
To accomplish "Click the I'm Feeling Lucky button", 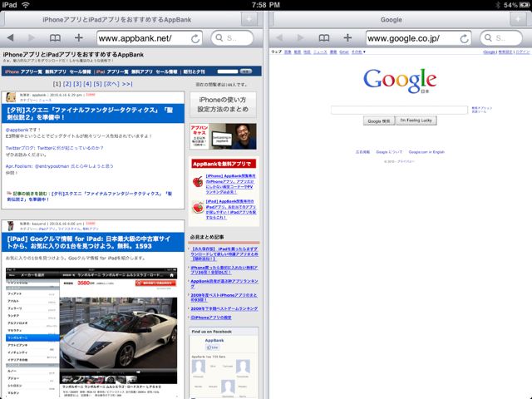I will [x=416, y=121].
